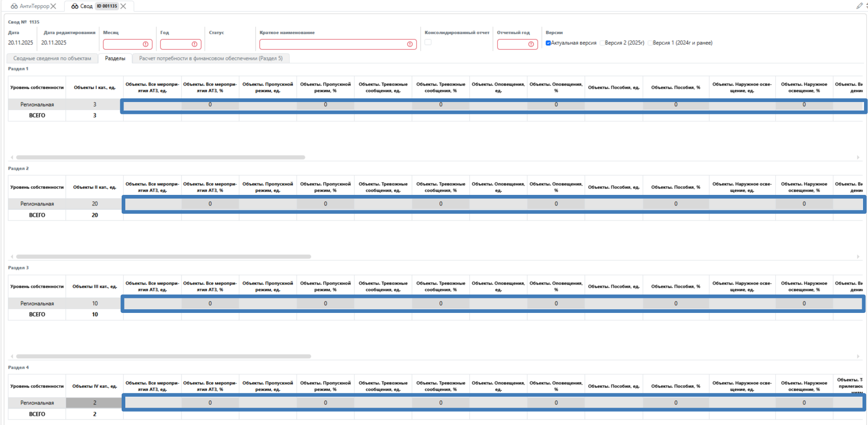This screenshot has height=425, width=868.
Task: Switch to Сводные сведения по объектам tab
Action: [52, 59]
